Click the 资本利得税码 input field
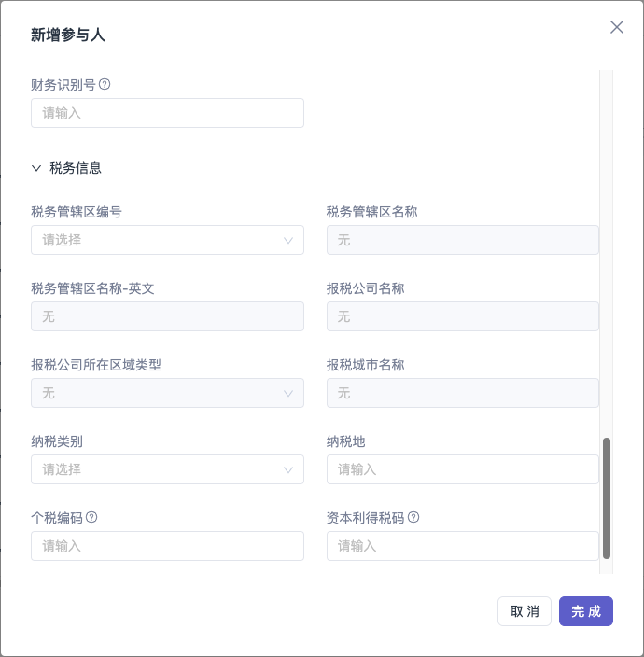Screen dimensions: 644x657 (x=463, y=546)
